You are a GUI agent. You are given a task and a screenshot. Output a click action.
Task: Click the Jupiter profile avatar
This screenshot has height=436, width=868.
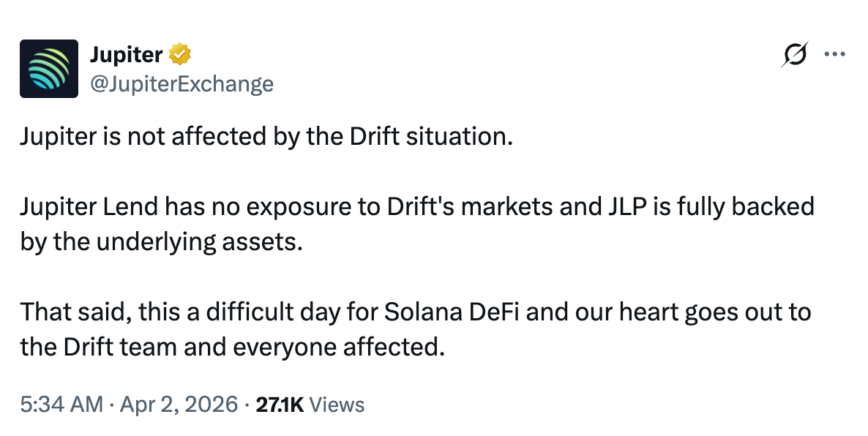pyautogui.click(x=49, y=69)
